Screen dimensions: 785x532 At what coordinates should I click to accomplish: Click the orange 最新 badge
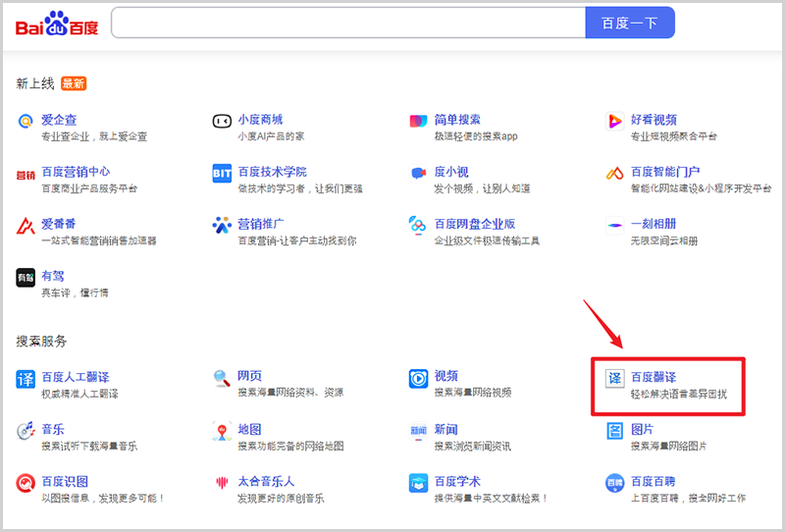click(x=74, y=83)
